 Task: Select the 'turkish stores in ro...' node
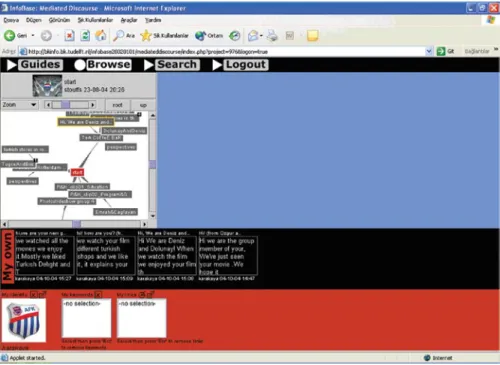(x=25, y=149)
